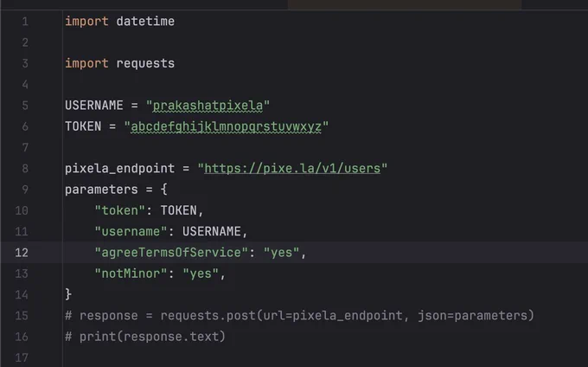Viewport: 588px width, 367px height.
Task: Click the pixela_endpoint variable name on line 8
Action: [119, 169]
